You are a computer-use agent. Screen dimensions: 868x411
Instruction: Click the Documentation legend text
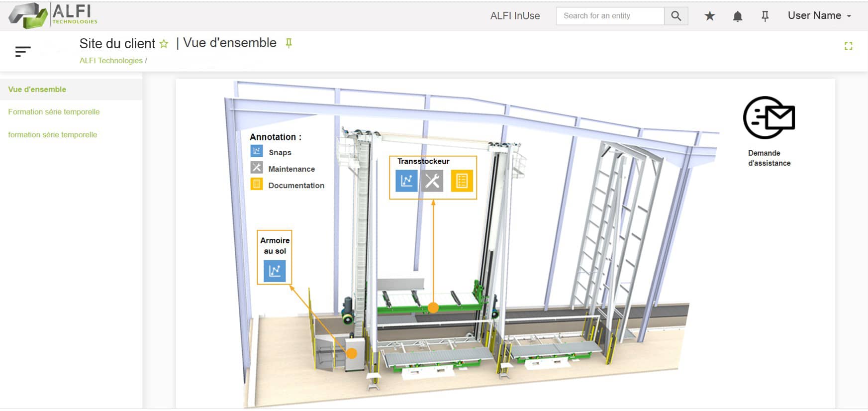[296, 186]
